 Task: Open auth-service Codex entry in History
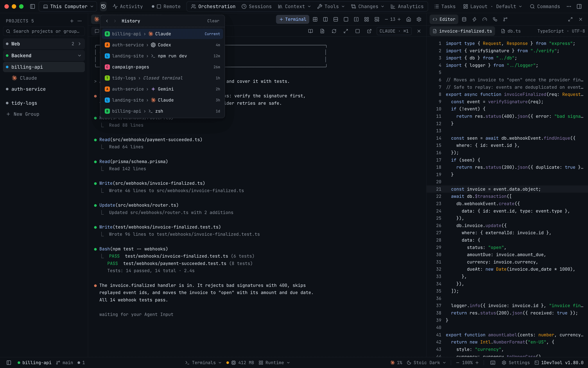click(x=162, y=45)
